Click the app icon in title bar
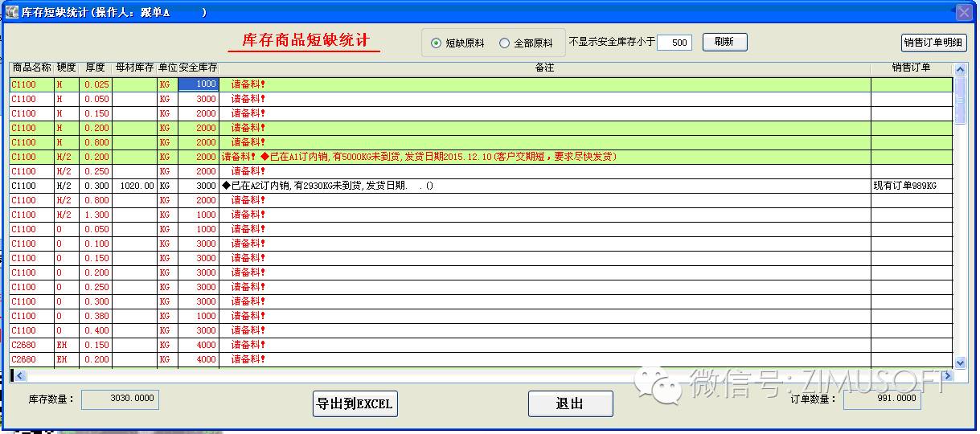Screen dimensions: 980x434 point(11,12)
